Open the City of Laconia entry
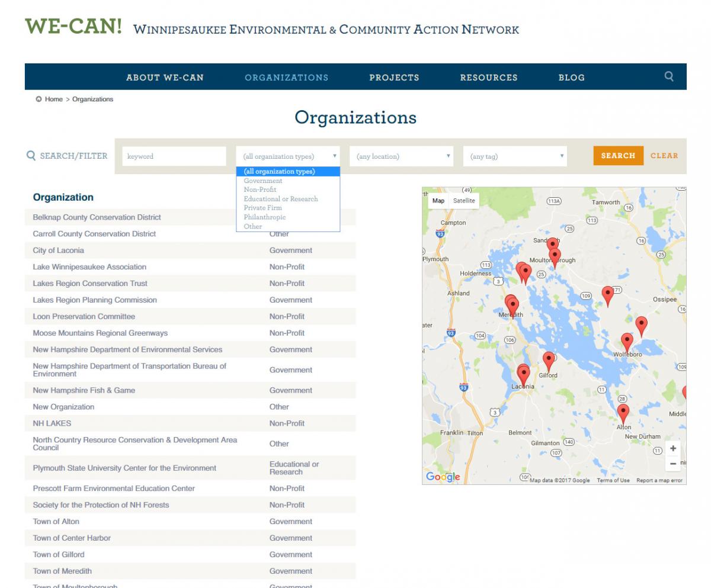Image resolution: width=711 pixels, height=588 pixels. [x=59, y=250]
